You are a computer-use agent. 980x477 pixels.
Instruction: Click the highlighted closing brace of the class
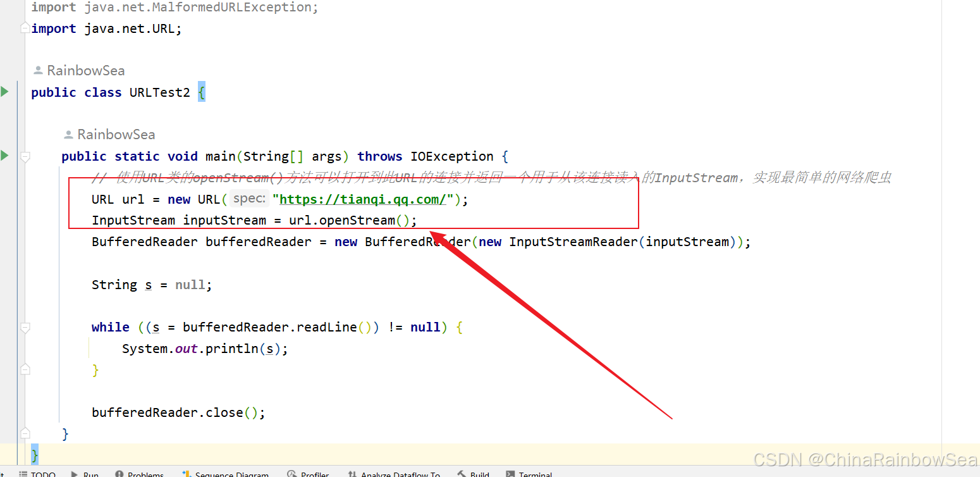point(35,455)
